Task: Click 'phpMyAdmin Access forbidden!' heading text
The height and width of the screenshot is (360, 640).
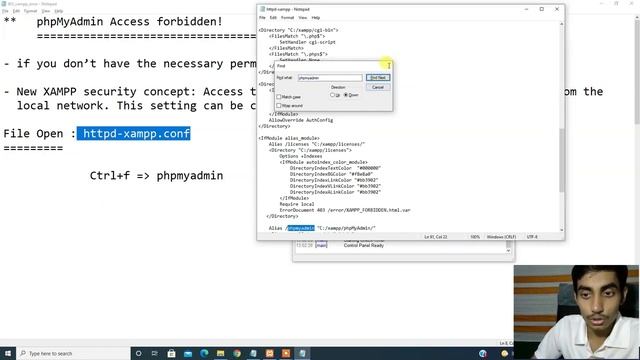Action: [130, 21]
